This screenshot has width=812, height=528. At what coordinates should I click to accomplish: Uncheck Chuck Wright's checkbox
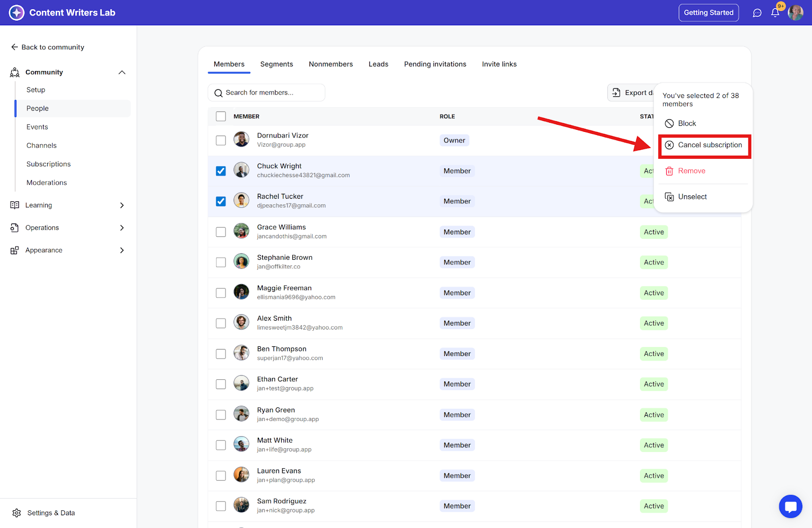pos(221,171)
